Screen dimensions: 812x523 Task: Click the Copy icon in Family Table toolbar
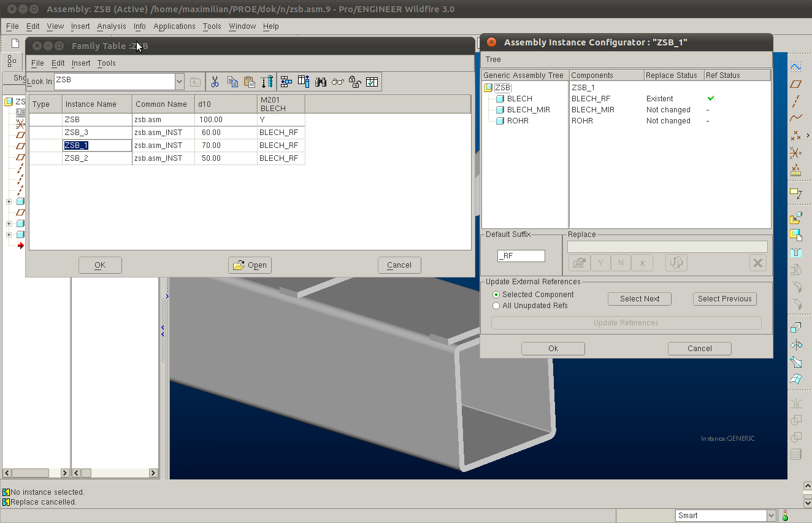point(232,82)
